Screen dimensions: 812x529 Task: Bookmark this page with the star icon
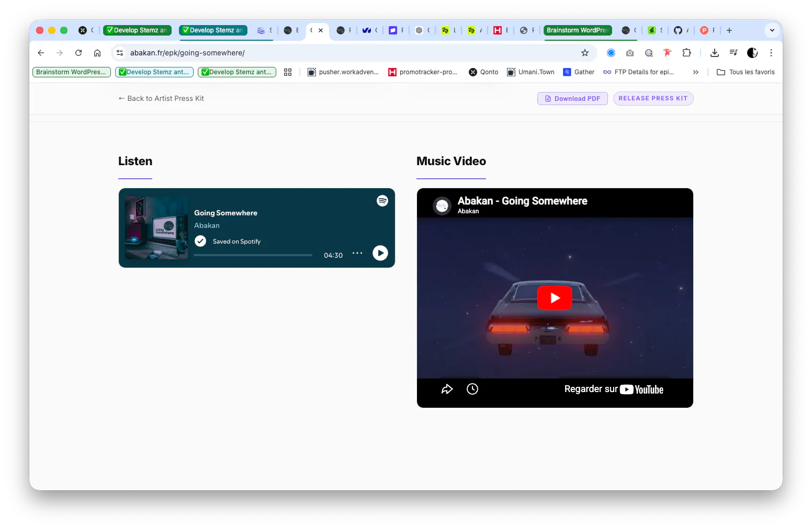585,53
